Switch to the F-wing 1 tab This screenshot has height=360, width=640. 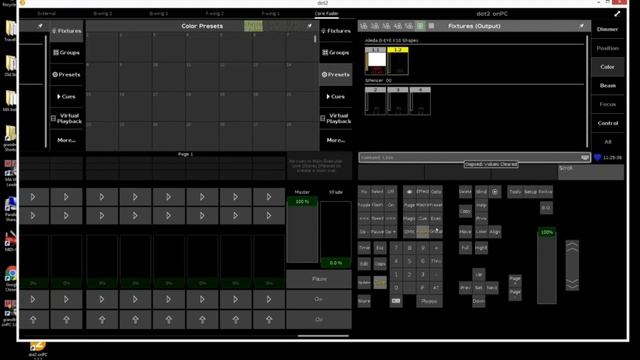click(270, 13)
